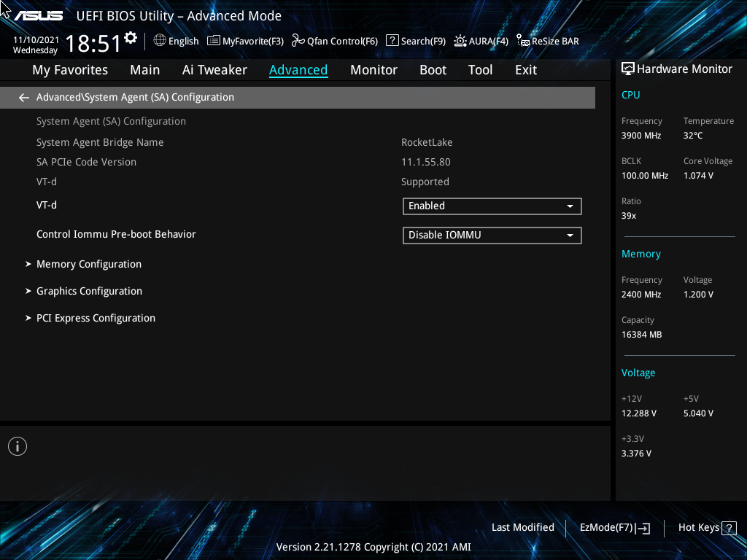The image size is (747, 560).
Task: Click the globe language icon
Action: click(x=160, y=41)
